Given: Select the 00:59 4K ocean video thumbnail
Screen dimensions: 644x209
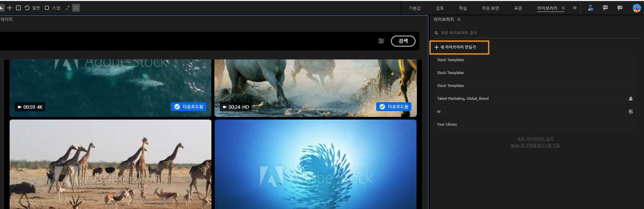Looking at the screenshot, I should point(110,88).
